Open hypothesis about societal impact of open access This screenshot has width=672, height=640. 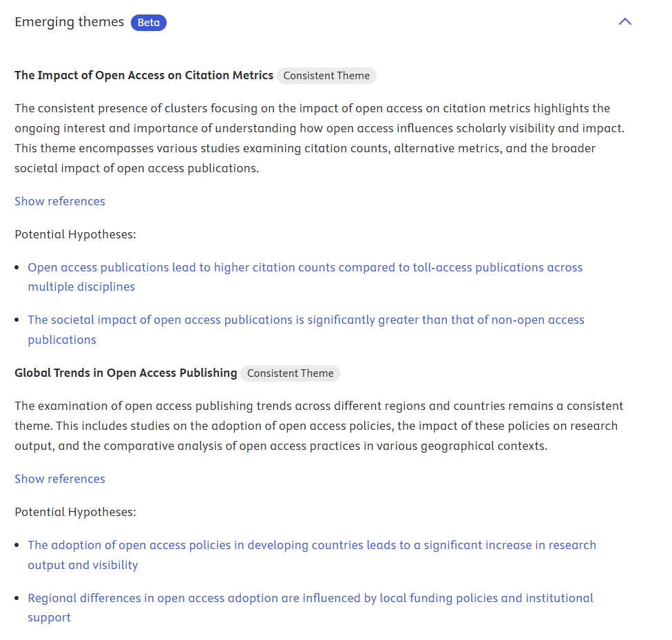pyautogui.click(x=306, y=320)
